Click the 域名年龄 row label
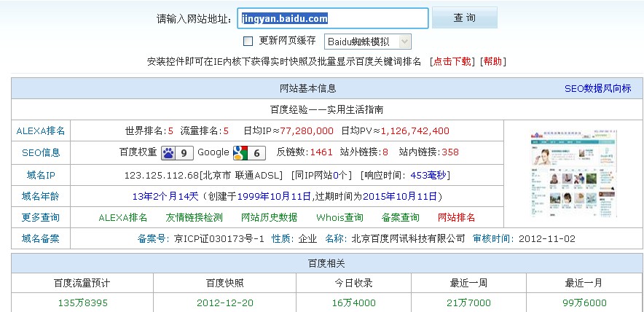 [41, 196]
